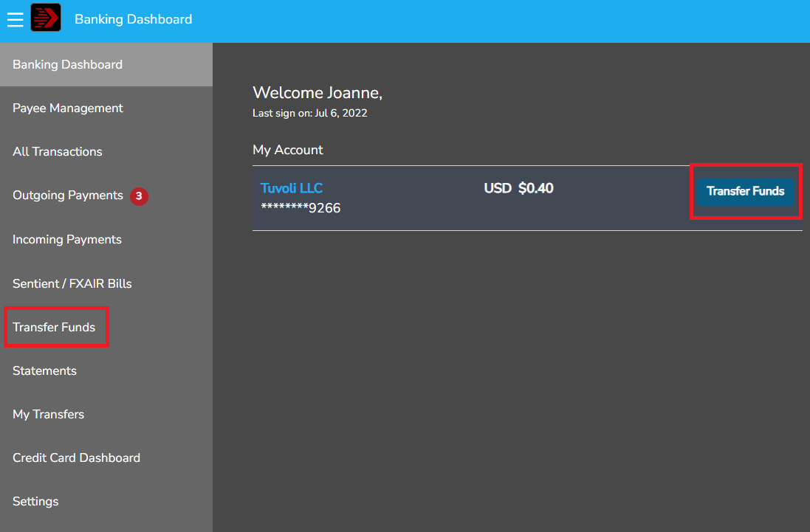Open the My Transfers page
810x532 pixels.
click(x=48, y=414)
